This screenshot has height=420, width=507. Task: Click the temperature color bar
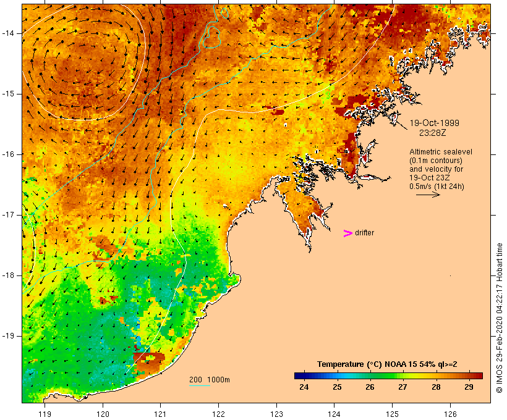point(388,376)
